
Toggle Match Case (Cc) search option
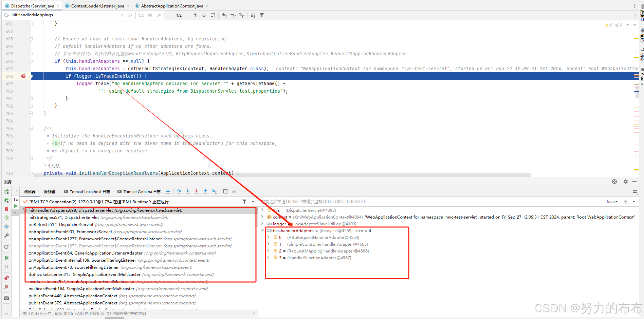141,15
